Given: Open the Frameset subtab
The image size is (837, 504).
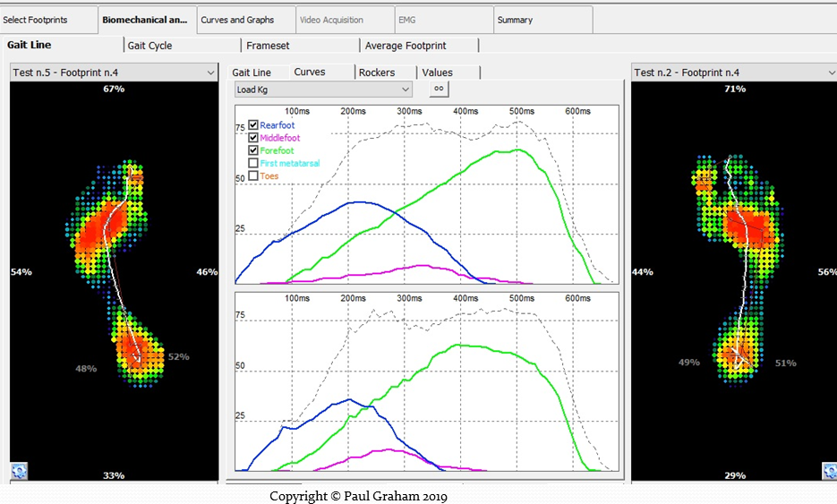Looking at the screenshot, I should (301, 46).
